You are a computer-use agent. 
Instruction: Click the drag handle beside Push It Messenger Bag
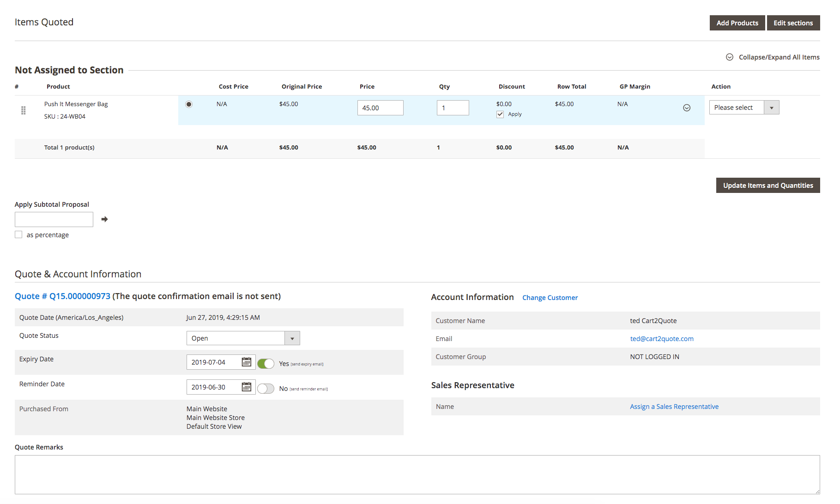23,110
